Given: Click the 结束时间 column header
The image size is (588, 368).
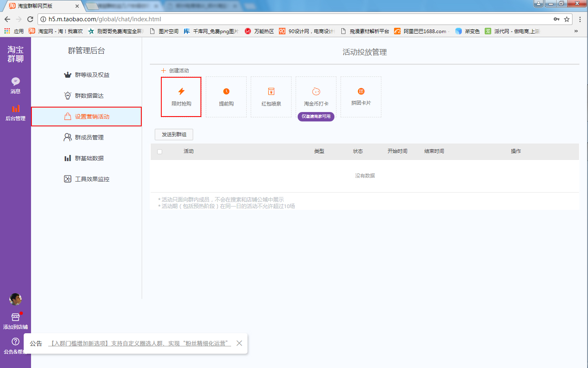Looking at the screenshot, I should point(434,151).
